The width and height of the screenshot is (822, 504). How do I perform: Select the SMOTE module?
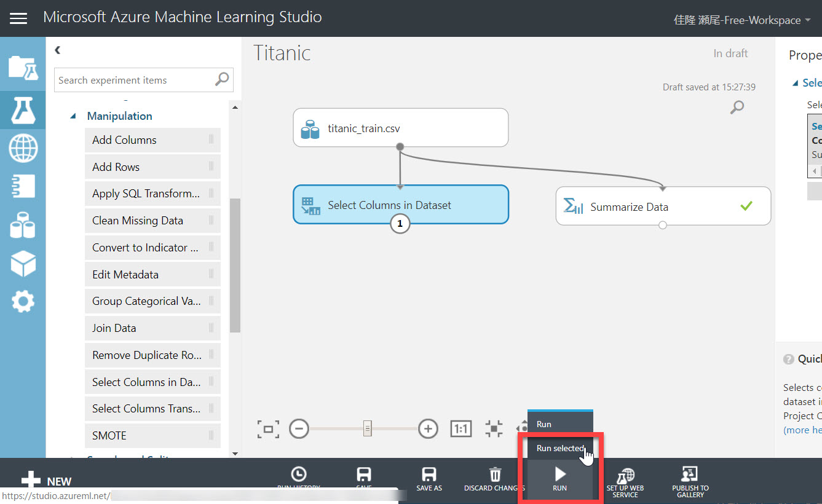click(x=152, y=436)
